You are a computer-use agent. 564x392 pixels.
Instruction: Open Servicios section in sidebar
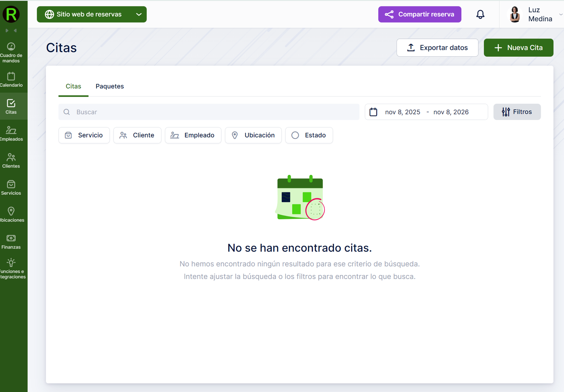point(11,188)
